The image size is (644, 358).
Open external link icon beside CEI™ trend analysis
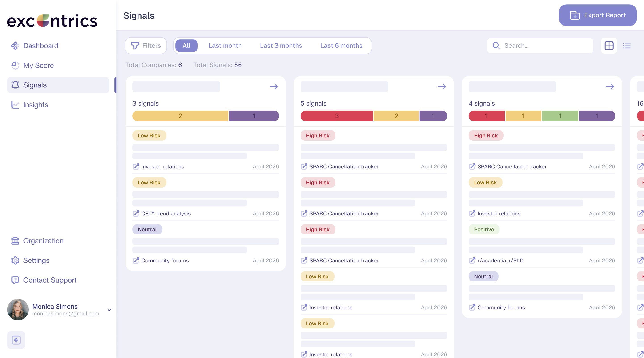(136, 213)
